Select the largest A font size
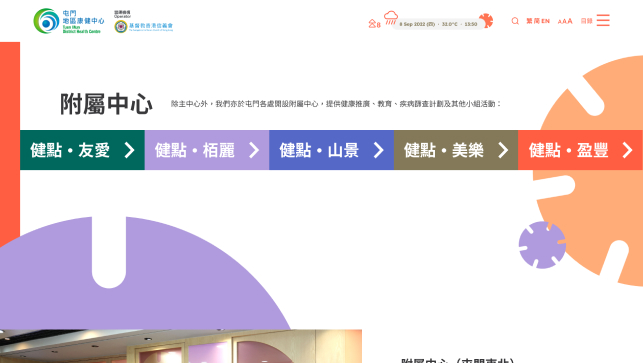 570,21
